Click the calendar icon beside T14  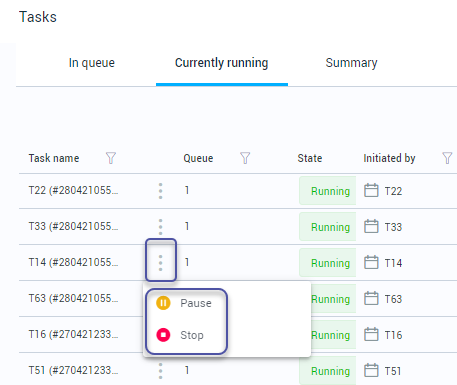pos(371,262)
